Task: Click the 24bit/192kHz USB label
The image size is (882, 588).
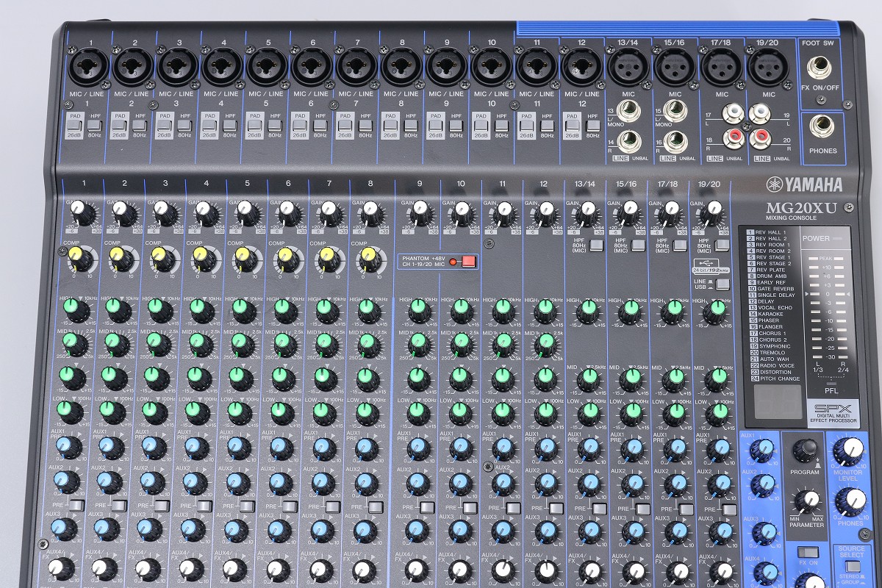Action: [711, 270]
